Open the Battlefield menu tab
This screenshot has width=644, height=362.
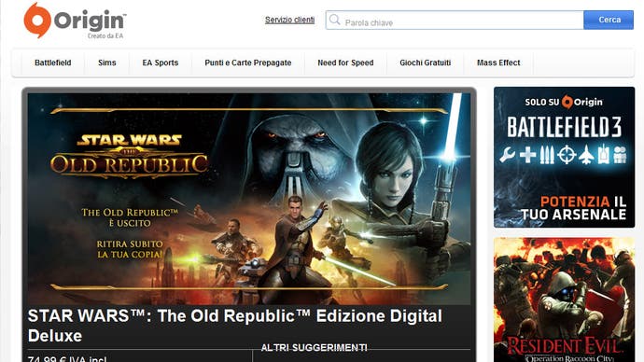[x=53, y=63]
